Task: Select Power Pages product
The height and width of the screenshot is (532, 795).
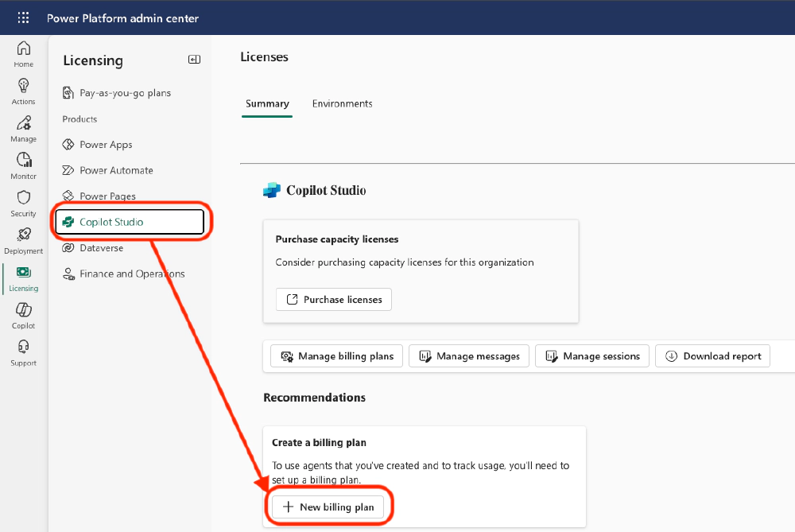Action: point(99,196)
